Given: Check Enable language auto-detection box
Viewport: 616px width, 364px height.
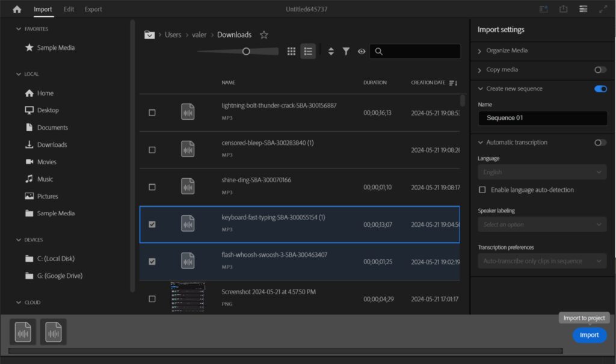Looking at the screenshot, I should [x=482, y=190].
